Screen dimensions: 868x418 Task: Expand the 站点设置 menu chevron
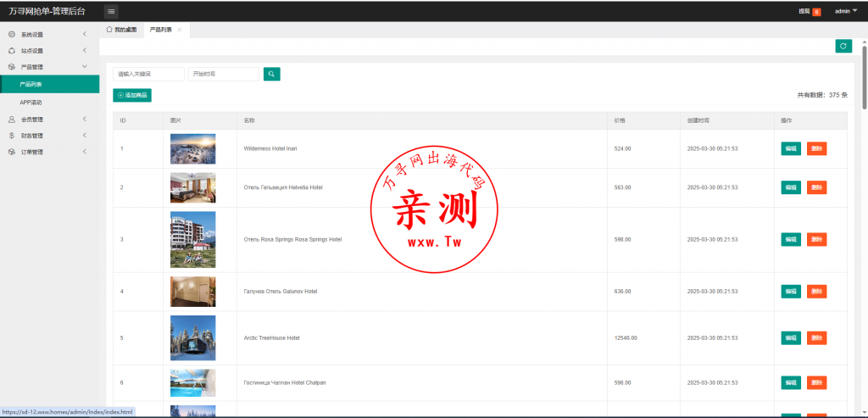85,50
